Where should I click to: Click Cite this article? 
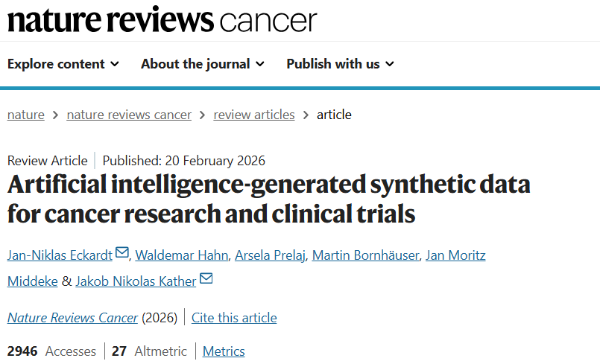[234, 318]
